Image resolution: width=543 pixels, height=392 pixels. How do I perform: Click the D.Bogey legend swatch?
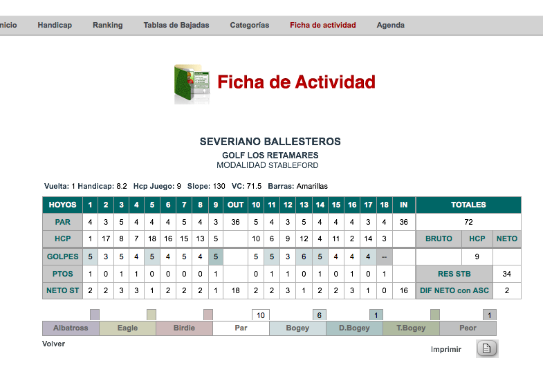point(354,328)
